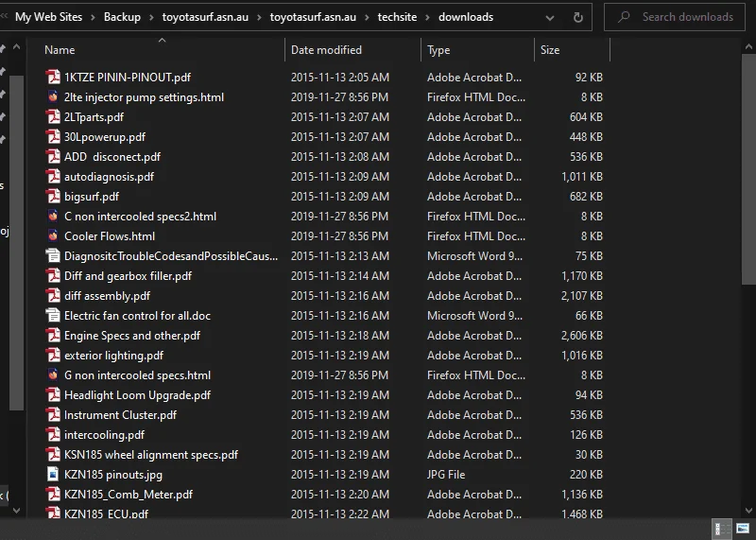Click the Firefox icon of Cooler Flows.html
Image resolution: width=756 pixels, height=540 pixels.
[x=53, y=235]
